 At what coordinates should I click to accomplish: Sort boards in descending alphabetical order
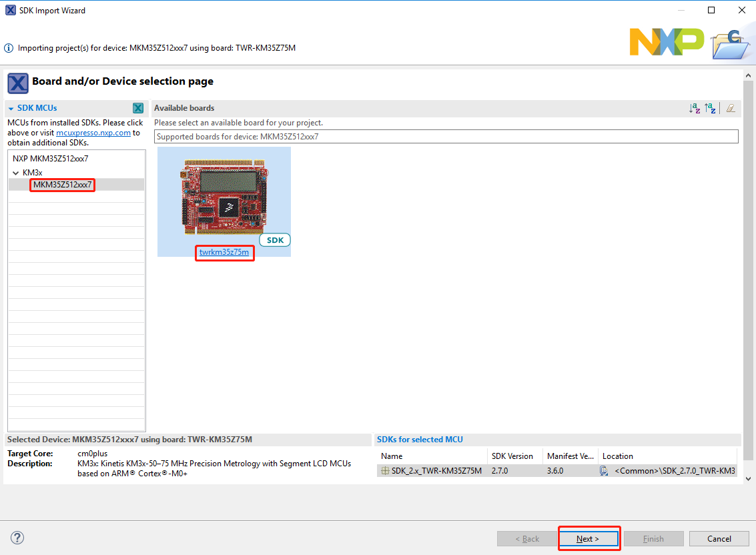pos(710,108)
